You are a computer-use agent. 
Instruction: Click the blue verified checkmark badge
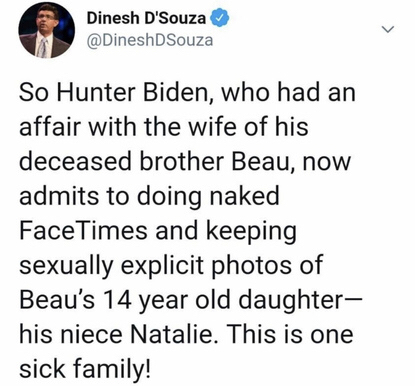point(220,19)
